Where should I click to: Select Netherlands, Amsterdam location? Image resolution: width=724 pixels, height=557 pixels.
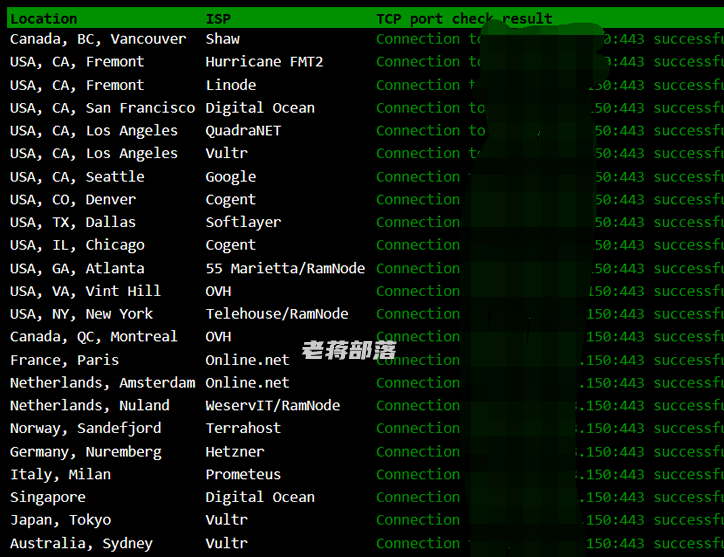click(103, 383)
